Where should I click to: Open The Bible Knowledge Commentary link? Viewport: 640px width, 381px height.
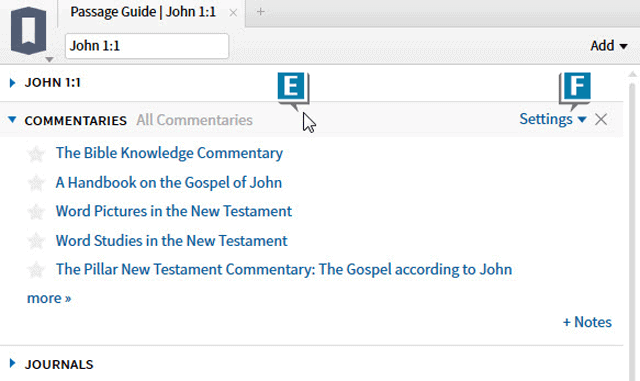[x=169, y=153]
